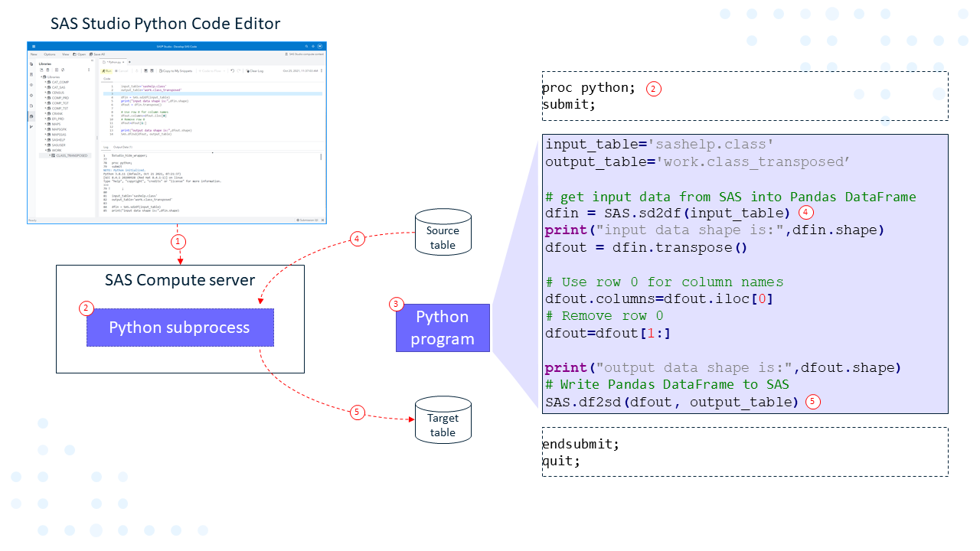Click Clear Log in editor toolbar
This screenshot has width=980, height=551.
[255, 70]
